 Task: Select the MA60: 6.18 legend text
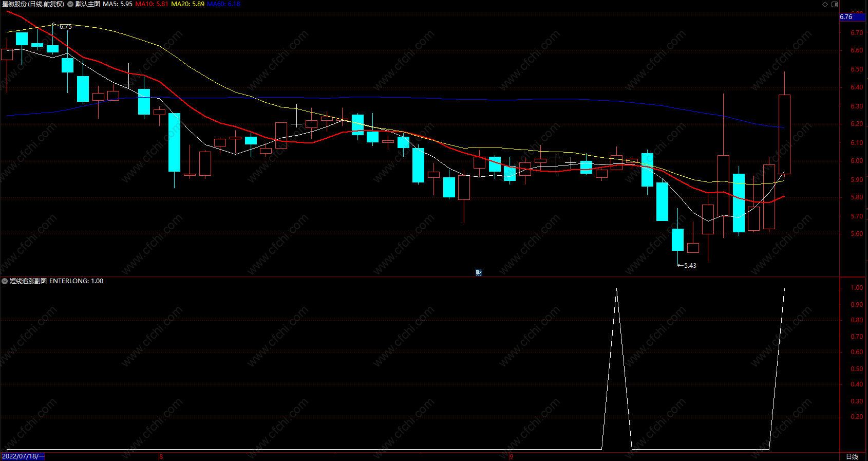[223, 4]
